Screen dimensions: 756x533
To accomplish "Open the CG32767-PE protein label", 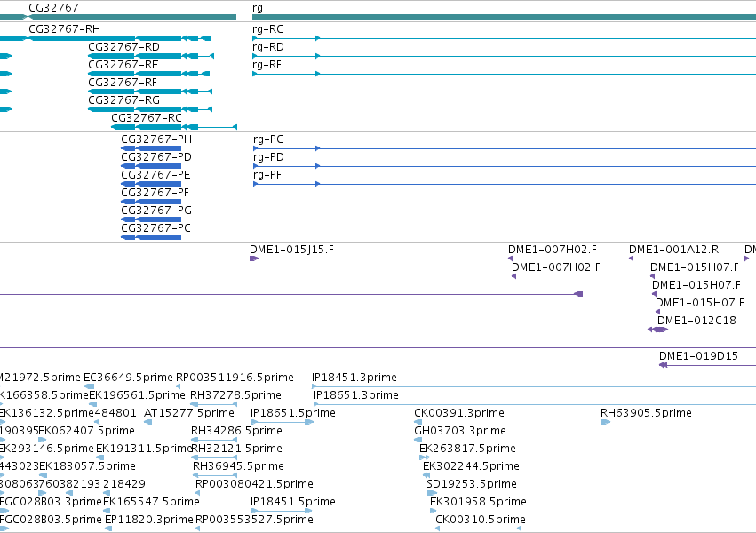I will pyautogui.click(x=155, y=174).
